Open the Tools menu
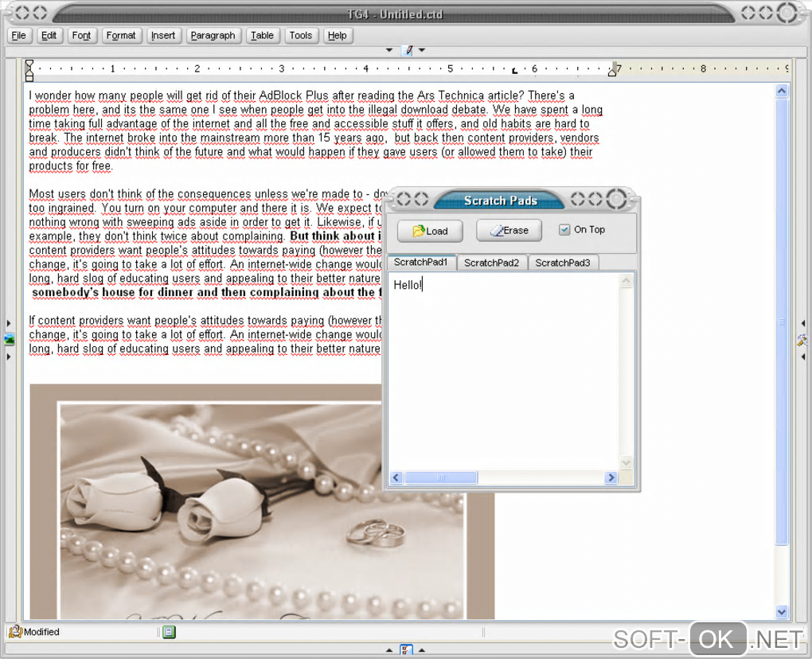This screenshot has height=659, width=812. (301, 35)
